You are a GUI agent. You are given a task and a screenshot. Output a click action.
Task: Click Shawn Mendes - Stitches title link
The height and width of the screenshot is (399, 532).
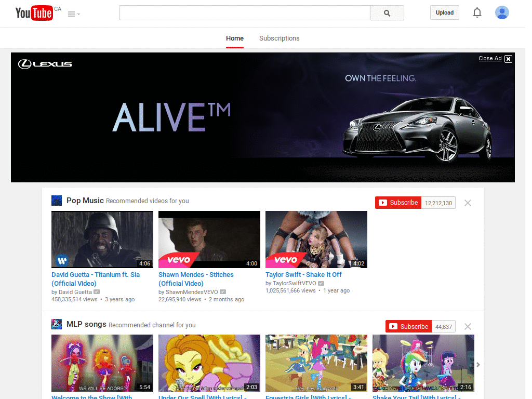tap(196, 279)
